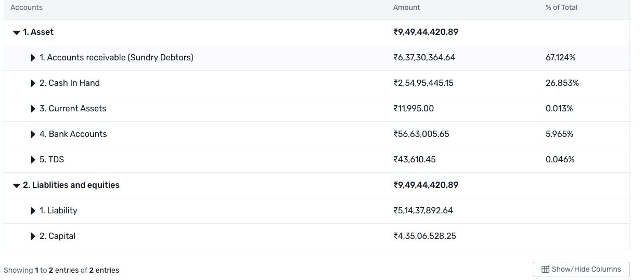Expand the Current Assets triangle
The width and height of the screenshot is (644, 280).
point(33,109)
